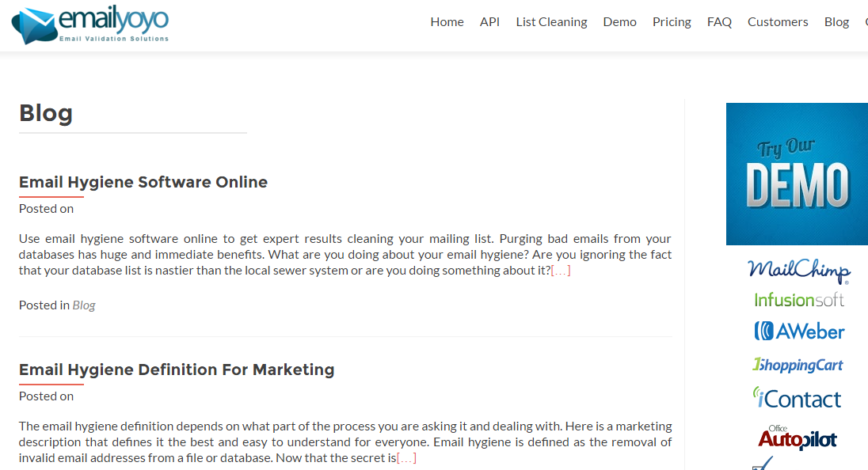Open the FAQ menu item
The image size is (868, 470).
click(x=719, y=22)
